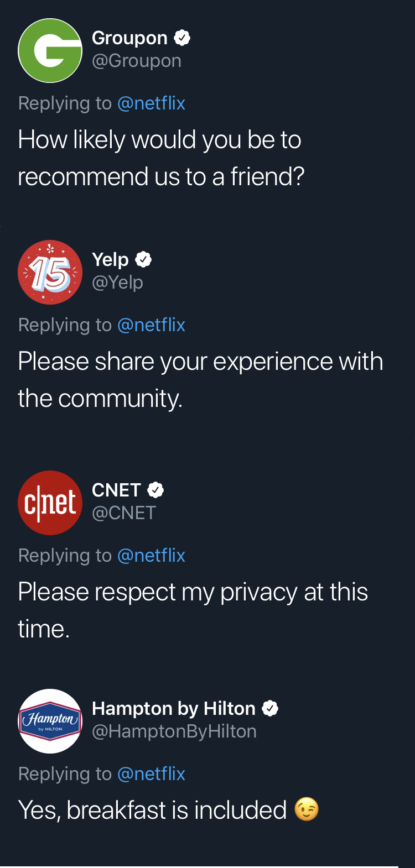Viewport: 415px width, 868px height.
Task: Open Groupon's tweet about recommending a friend
Action: click(160, 158)
